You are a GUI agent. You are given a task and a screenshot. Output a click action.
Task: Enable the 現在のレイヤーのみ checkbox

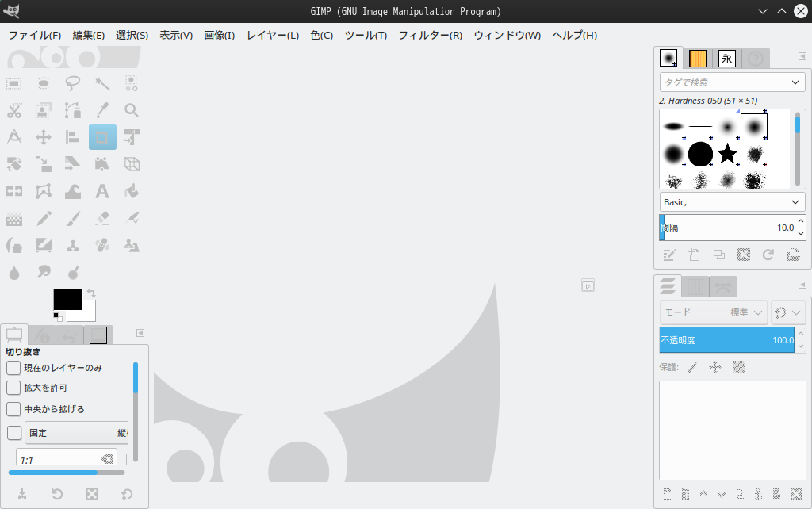(x=13, y=368)
